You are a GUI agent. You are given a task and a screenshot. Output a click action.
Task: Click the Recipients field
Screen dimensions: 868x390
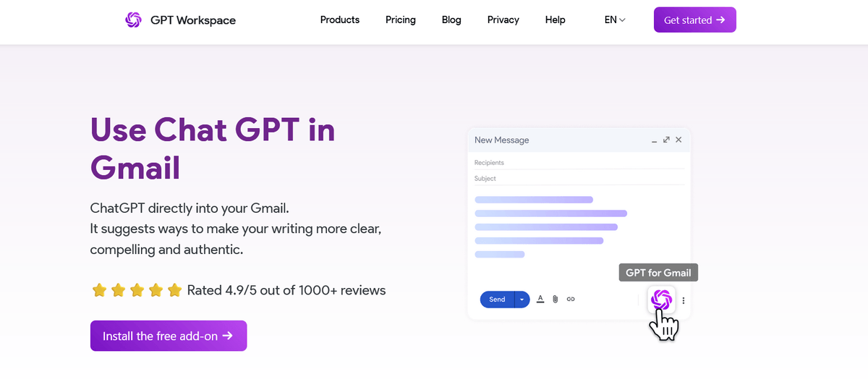579,163
